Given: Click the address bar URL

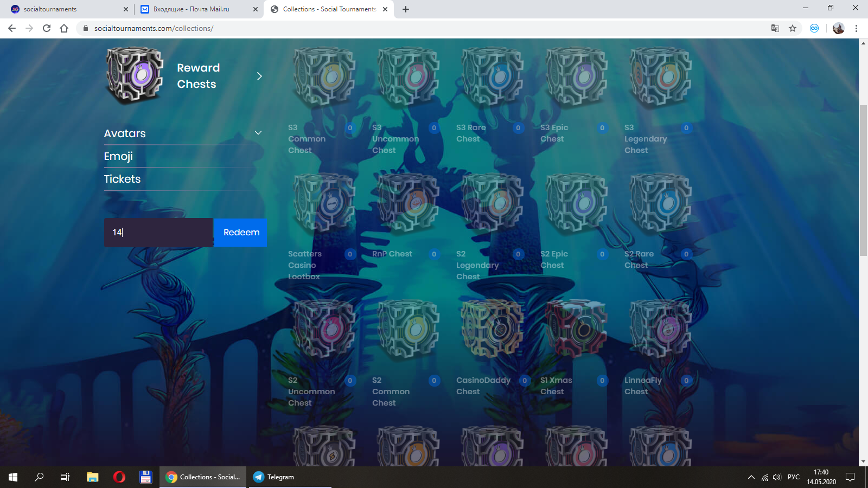Looking at the screenshot, I should [154, 28].
